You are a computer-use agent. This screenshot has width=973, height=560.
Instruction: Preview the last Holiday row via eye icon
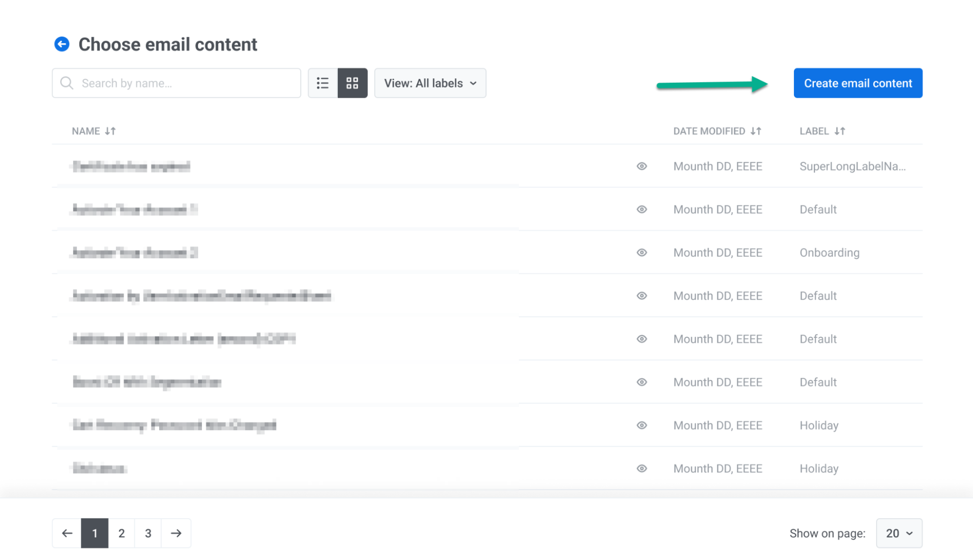(x=642, y=469)
